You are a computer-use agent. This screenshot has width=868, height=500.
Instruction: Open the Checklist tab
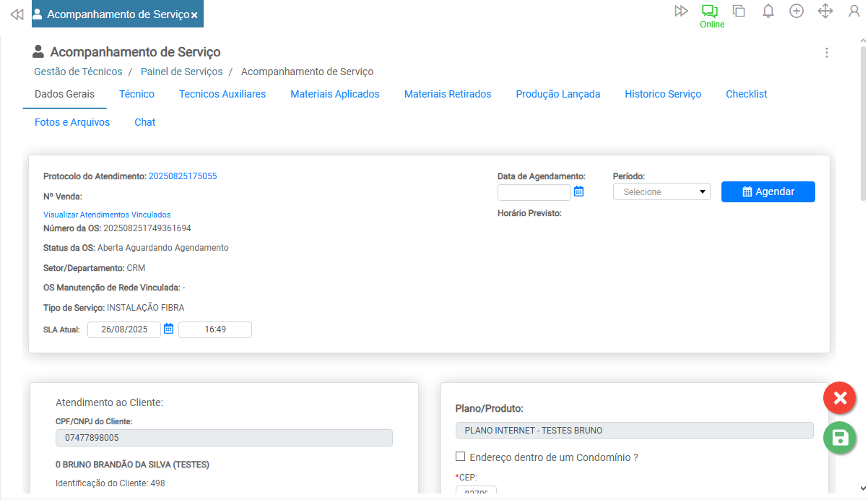746,94
